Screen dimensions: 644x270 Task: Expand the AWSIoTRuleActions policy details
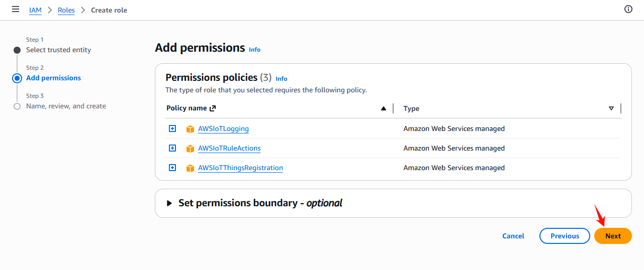click(x=172, y=148)
